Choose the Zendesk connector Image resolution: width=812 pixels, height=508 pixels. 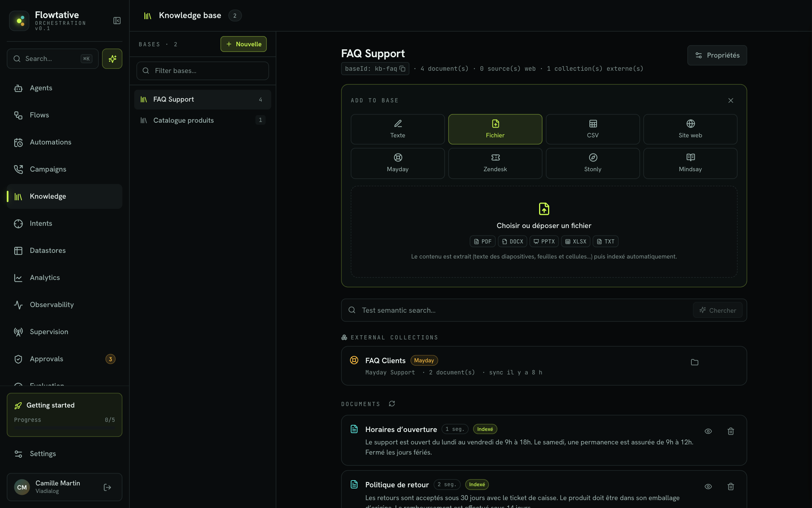[495, 163]
